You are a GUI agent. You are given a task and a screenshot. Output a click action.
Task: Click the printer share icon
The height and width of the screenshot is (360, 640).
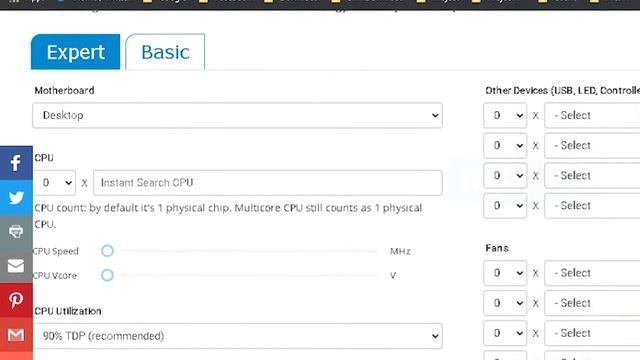click(16, 231)
